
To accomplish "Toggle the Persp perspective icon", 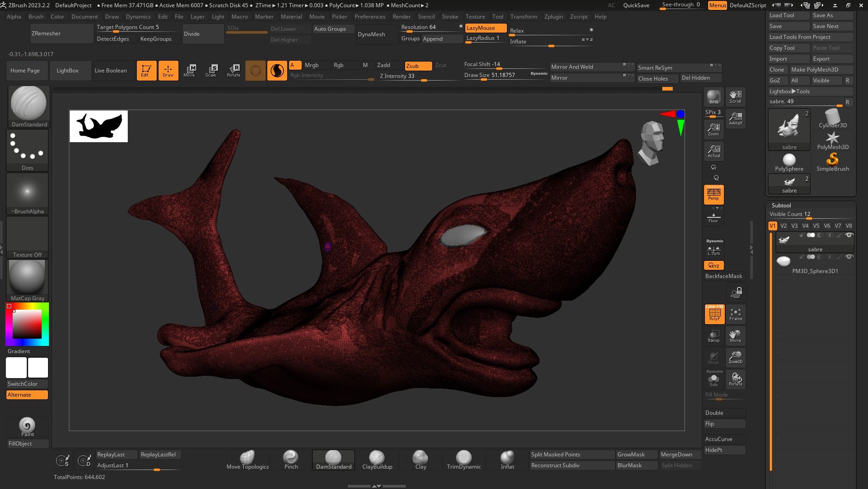I will point(714,194).
